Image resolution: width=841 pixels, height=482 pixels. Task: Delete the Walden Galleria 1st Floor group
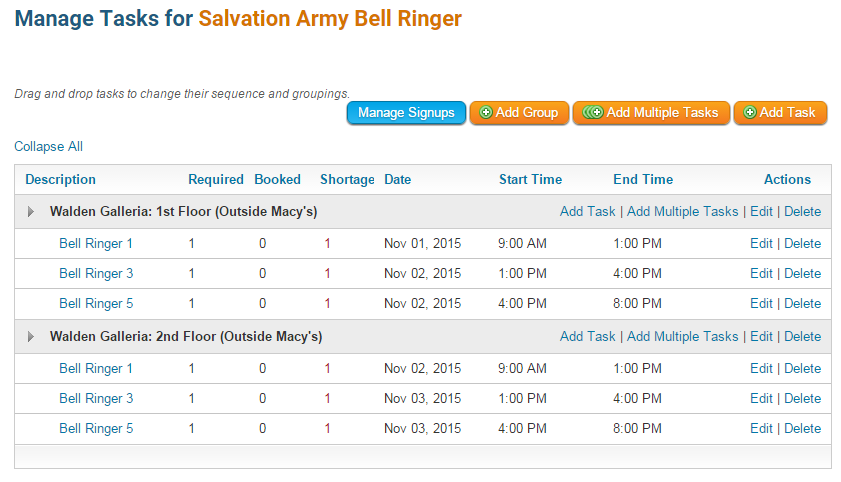[x=802, y=212]
